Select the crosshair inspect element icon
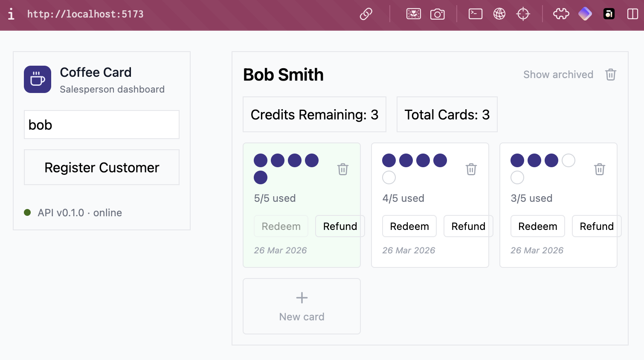Image resolution: width=644 pixels, height=360 pixels. (523, 14)
